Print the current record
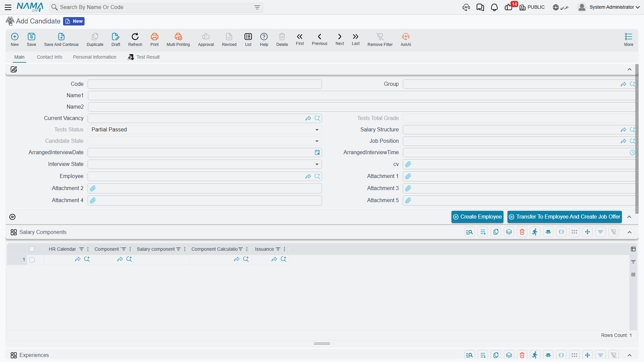Screen dimensions: 644x362 155,40
